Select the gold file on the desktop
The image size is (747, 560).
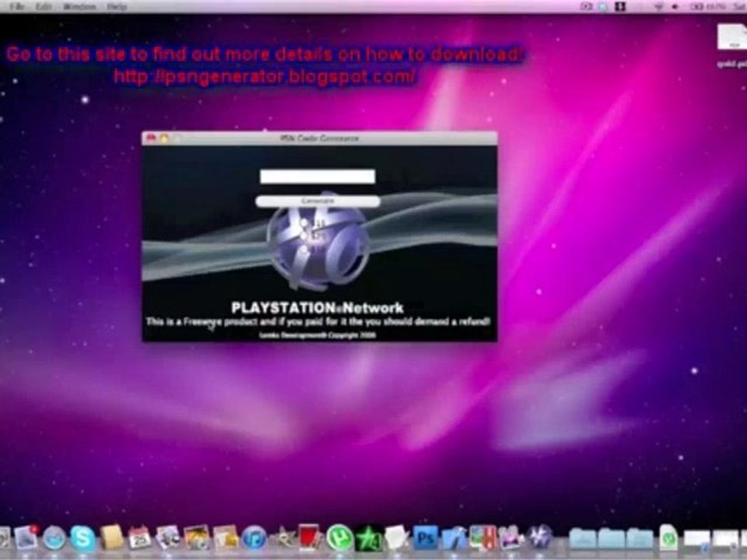732,44
